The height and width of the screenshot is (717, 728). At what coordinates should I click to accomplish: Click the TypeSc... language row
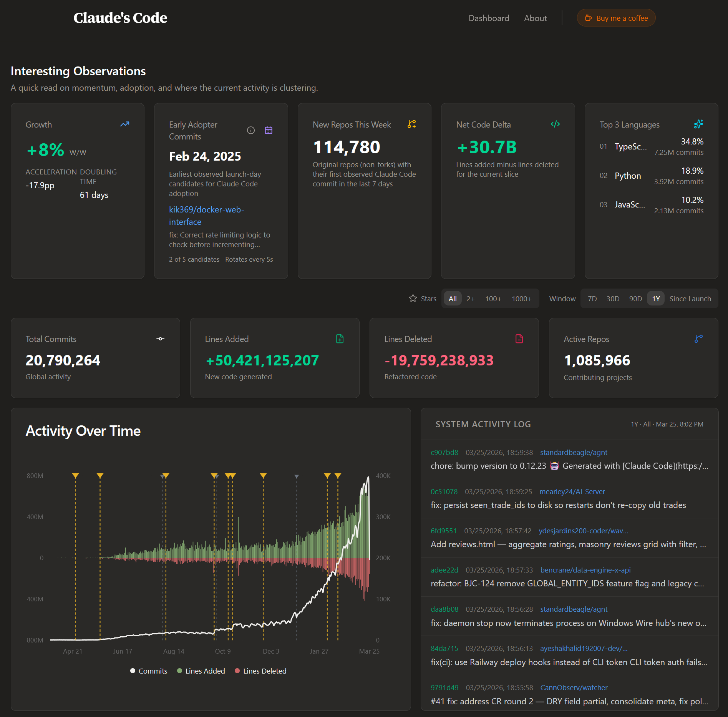(x=651, y=147)
